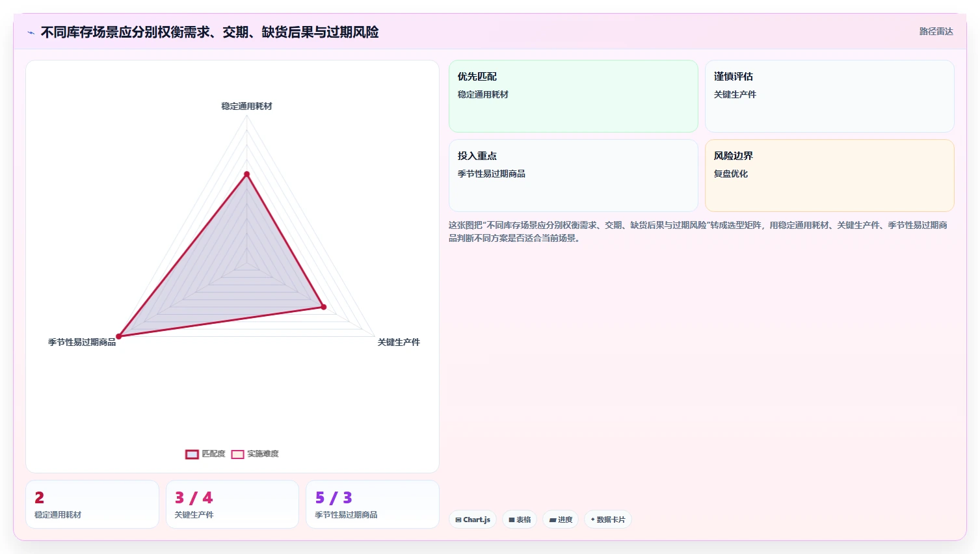
Task: Click the Chart.js chip
Action: click(x=473, y=520)
